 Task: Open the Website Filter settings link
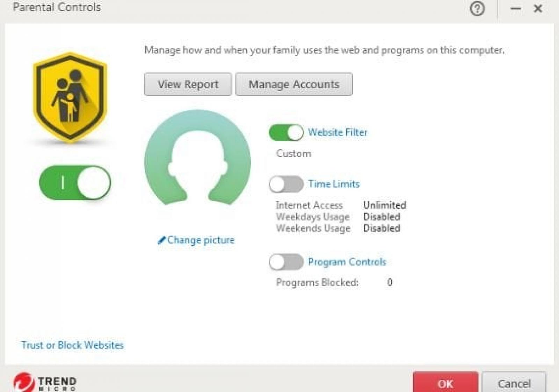(337, 133)
